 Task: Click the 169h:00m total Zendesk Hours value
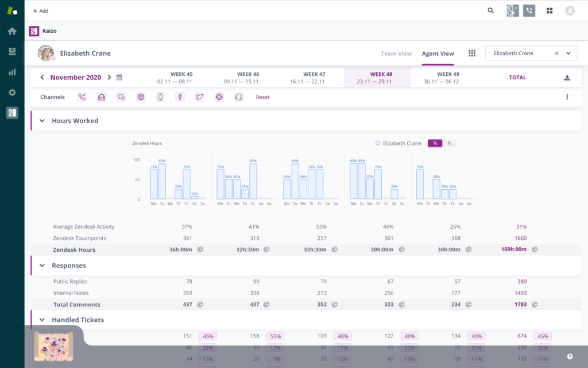(514, 250)
